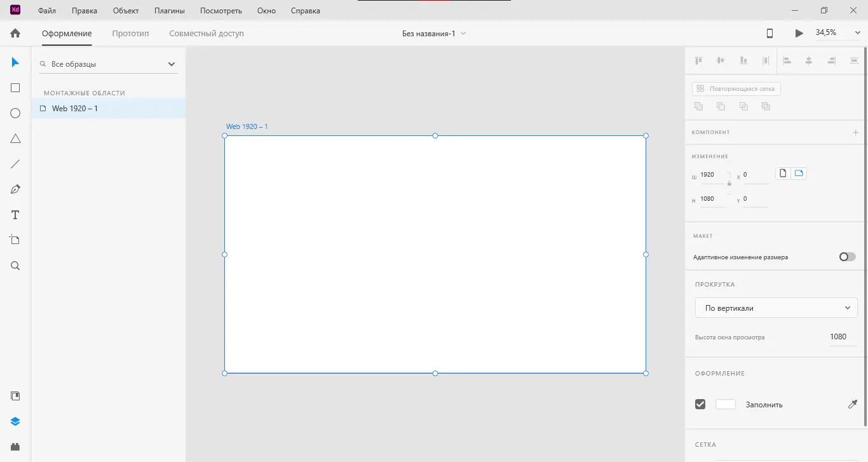
Task: Select the Rectangle tool
Action: pyautogui.click(x=15, y=88)
